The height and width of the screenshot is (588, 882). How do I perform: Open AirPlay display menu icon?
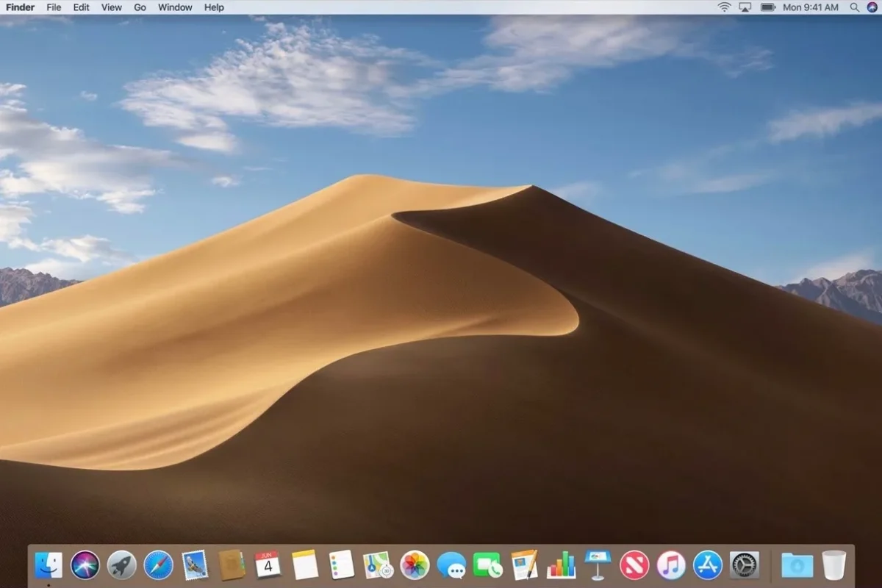745,7
